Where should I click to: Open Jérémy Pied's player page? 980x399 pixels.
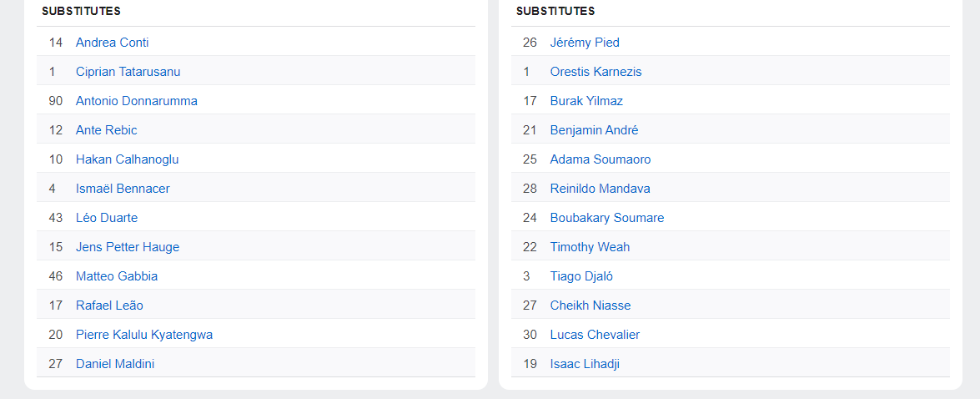pos(585,43)
